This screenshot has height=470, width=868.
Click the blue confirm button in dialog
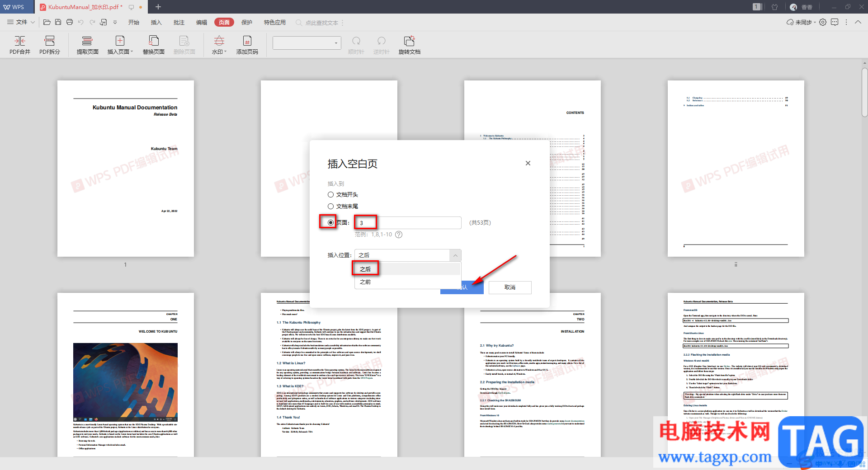pos(462,287)
